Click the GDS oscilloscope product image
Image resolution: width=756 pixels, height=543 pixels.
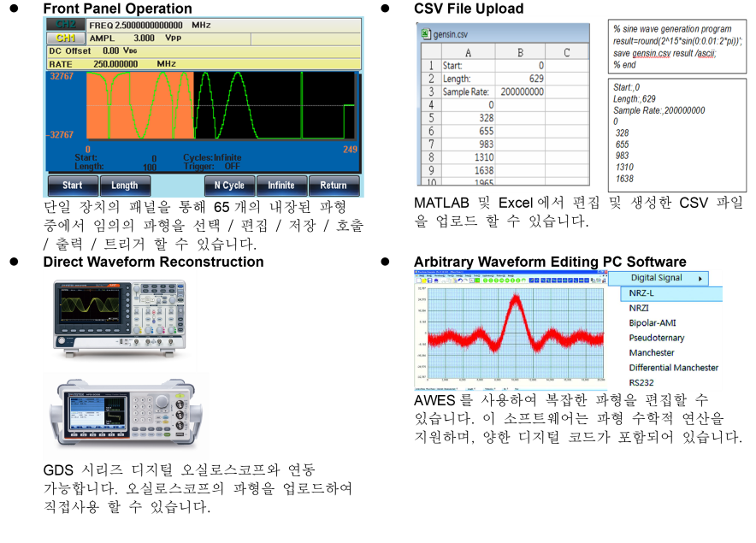coord(119,317)
